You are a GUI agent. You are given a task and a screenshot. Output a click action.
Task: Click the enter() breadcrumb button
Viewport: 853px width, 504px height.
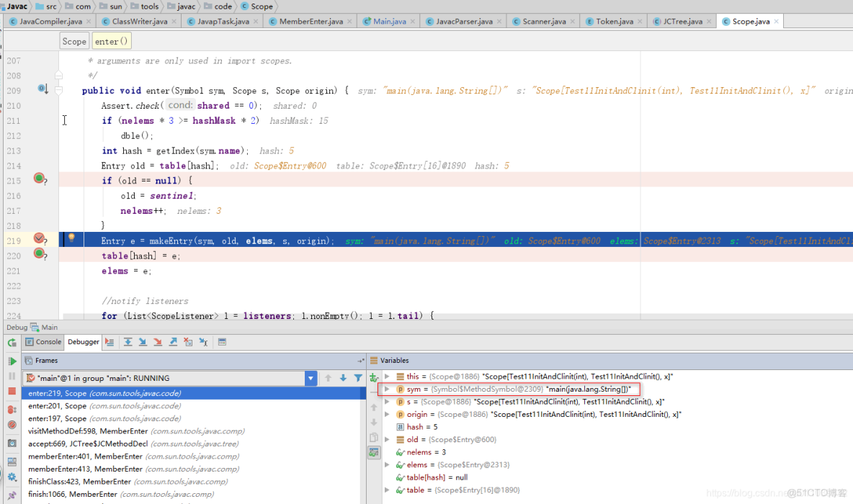pos(110,41)
